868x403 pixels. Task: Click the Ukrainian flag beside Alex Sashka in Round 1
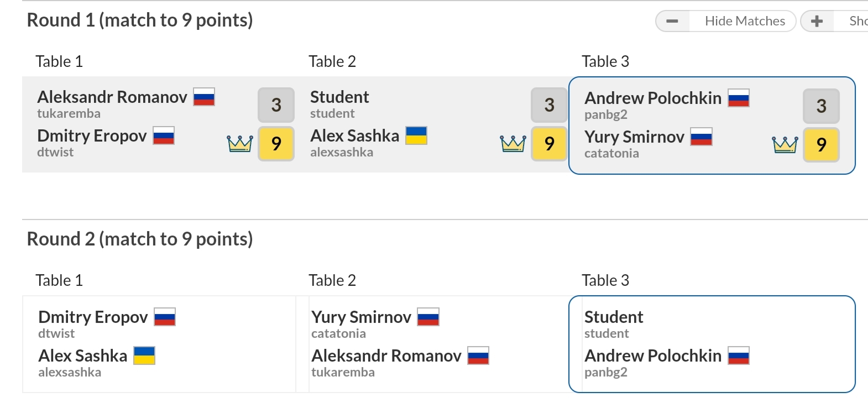point(416,135)
